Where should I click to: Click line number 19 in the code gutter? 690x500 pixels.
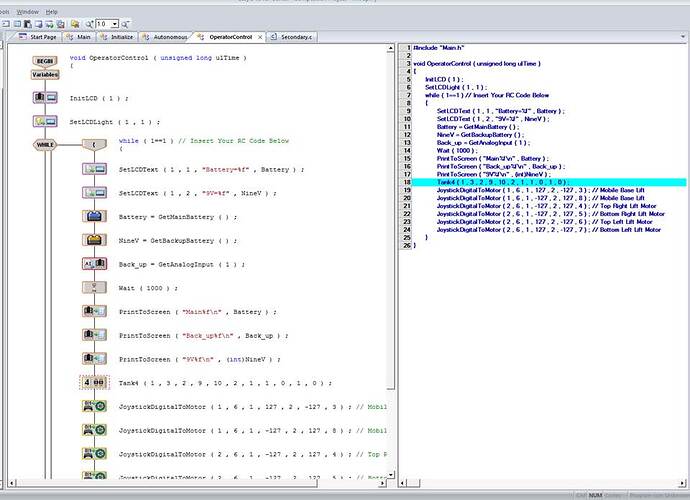click(407, 190)
